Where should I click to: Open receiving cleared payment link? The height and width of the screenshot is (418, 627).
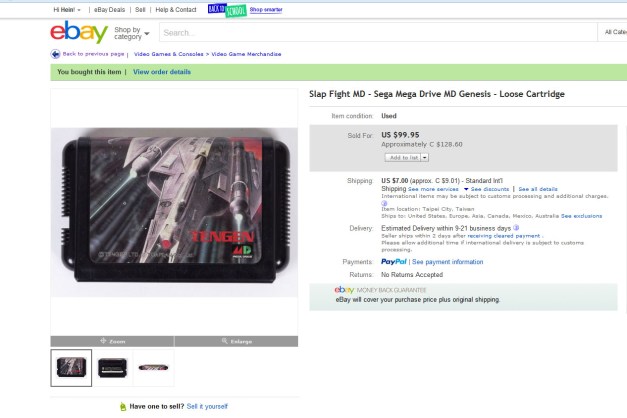point(503,236)
